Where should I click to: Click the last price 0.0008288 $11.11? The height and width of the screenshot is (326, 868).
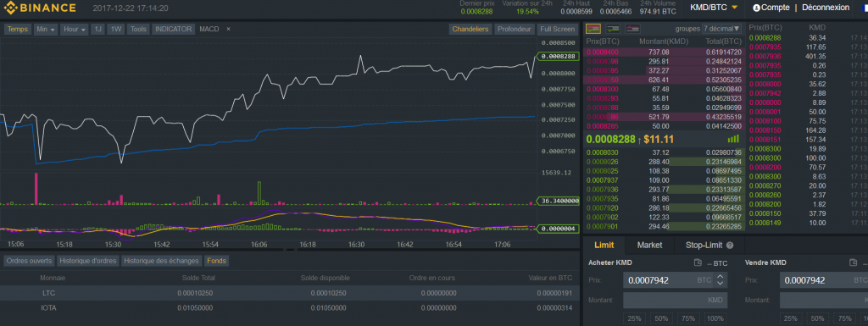(x=630, y=139)
